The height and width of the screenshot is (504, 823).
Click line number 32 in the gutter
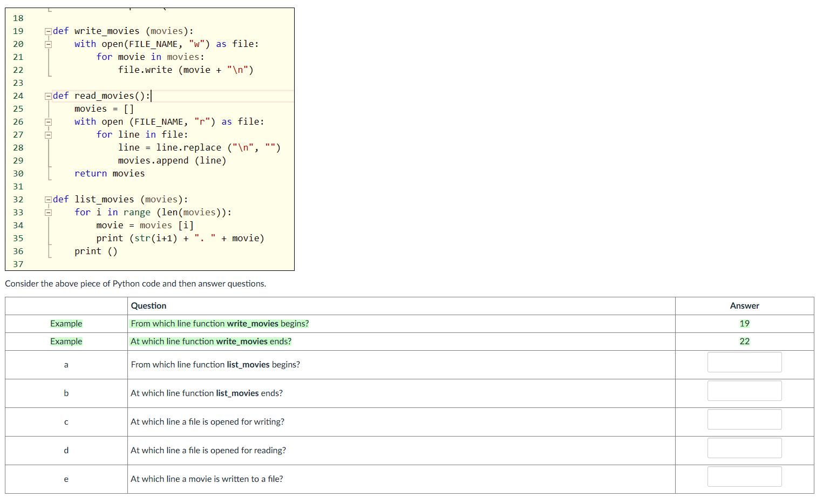click(18, 200)
